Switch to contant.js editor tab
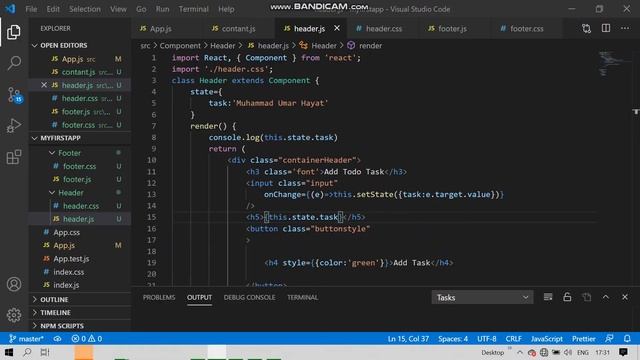The height and width of the screenshot is (360, 640). (x=239, y=28)
